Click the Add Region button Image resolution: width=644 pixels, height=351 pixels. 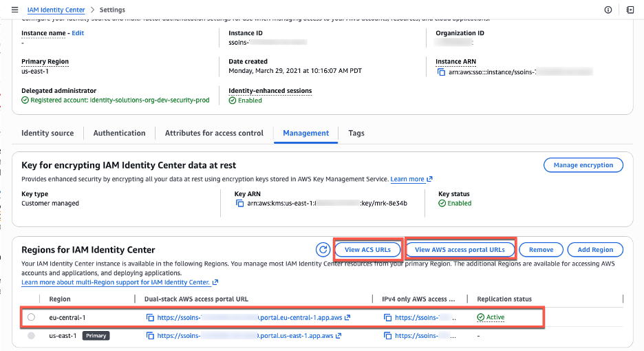click(595, 249)
